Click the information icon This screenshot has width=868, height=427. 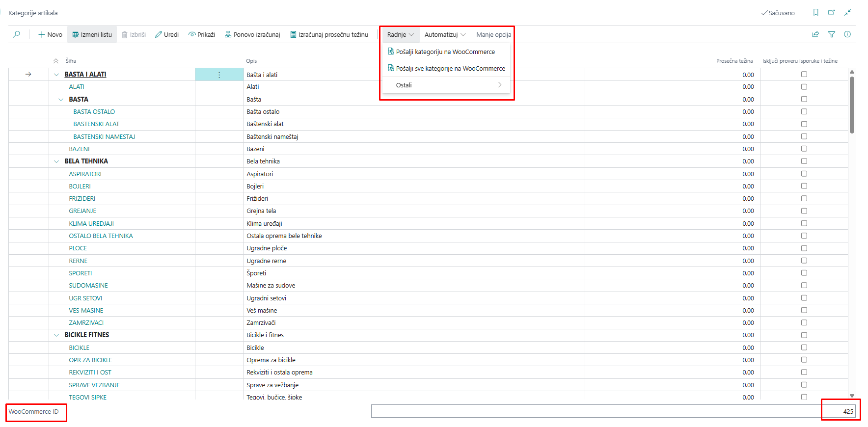pos(847,34)
